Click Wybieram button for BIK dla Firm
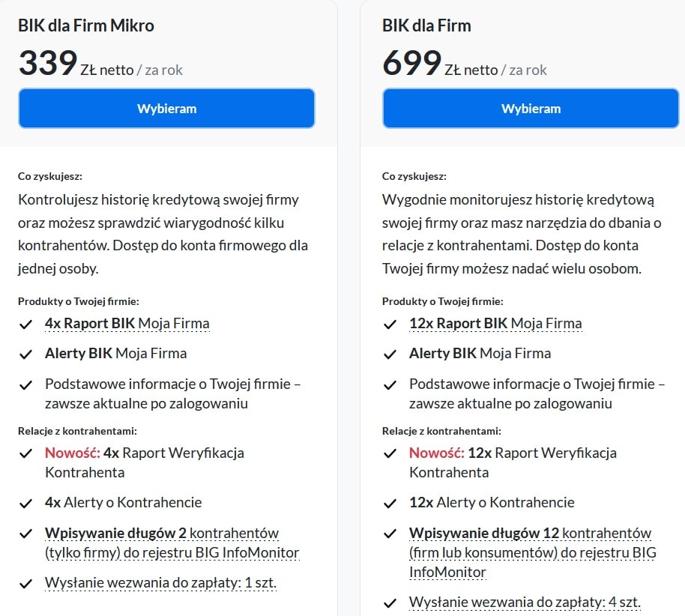 531,109
